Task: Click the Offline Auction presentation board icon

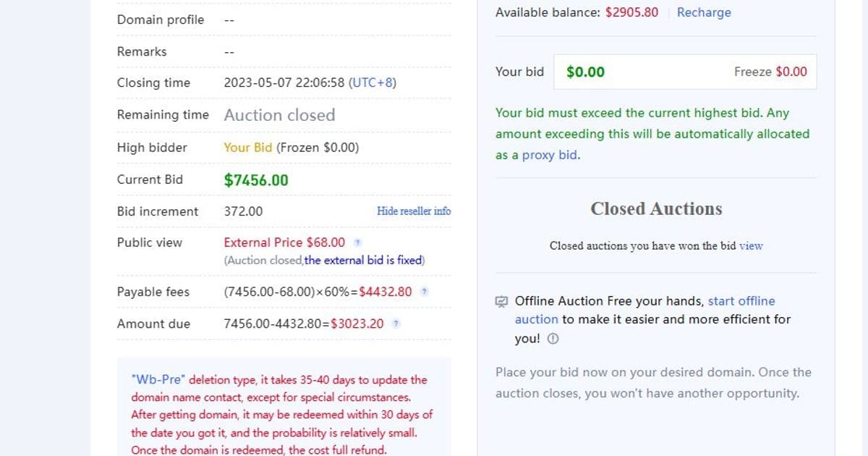Action: (x=502, y=300)
